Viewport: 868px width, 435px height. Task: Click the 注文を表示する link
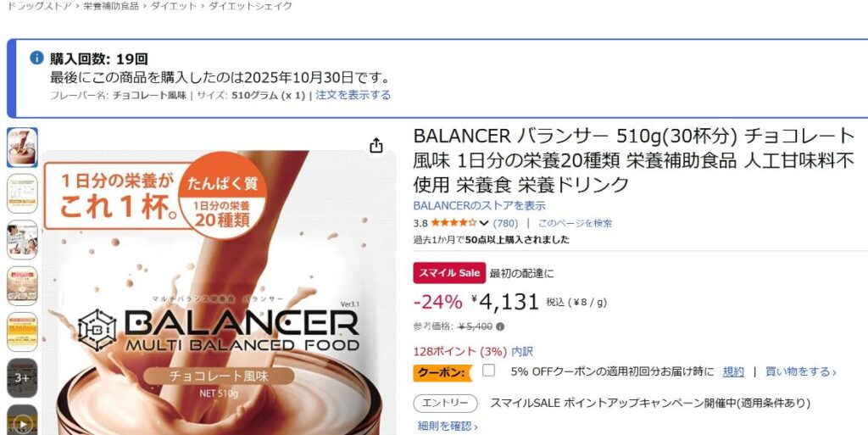click(353, 95)
